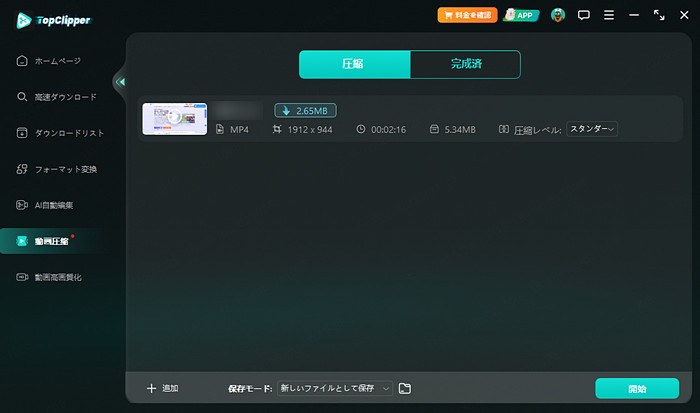
Task: Select 動画圧縮 in the sidebar
Action: (x=56, y=241)
